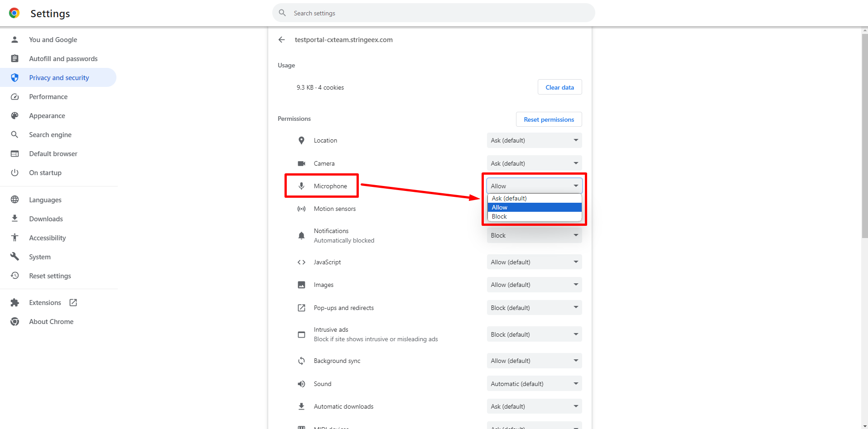Open the Location permission dropdown
868x429 pixels.
(x=534, y=140)
